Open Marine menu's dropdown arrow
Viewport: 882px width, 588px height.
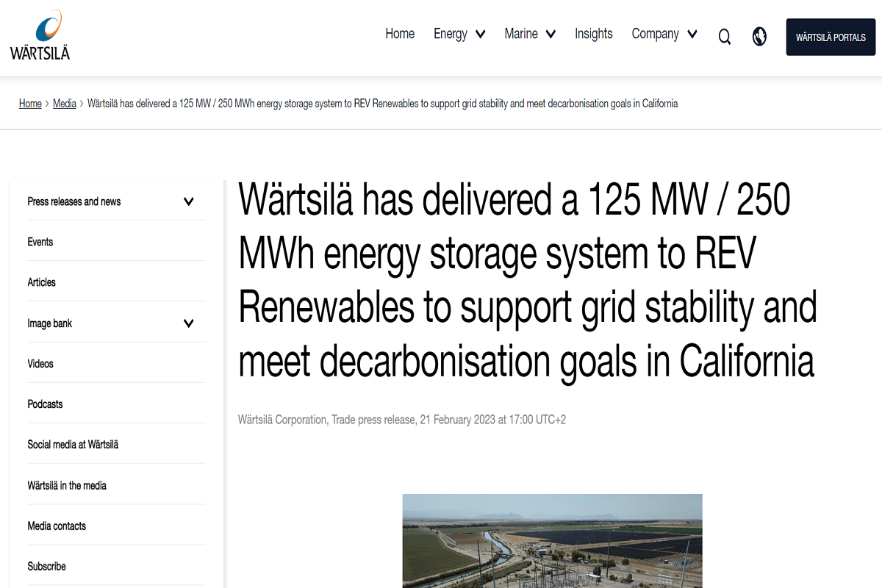[550, 34]
